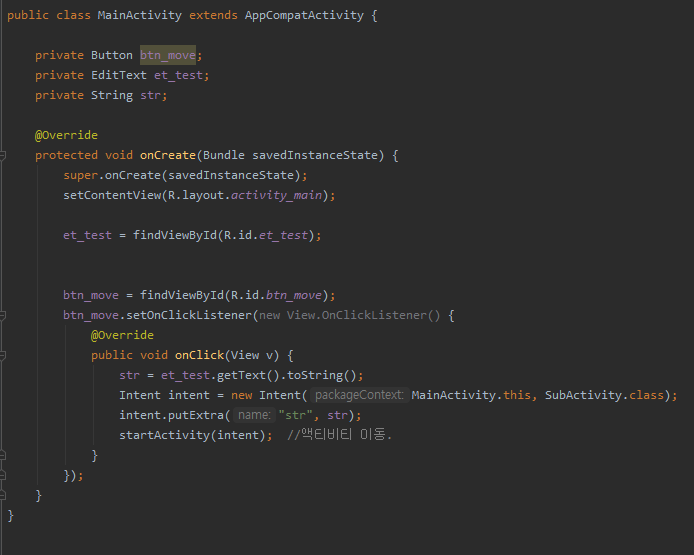This screenshot has height=555, width=694.
Task: Click the 'super' keyword
Action: point(81,176)
